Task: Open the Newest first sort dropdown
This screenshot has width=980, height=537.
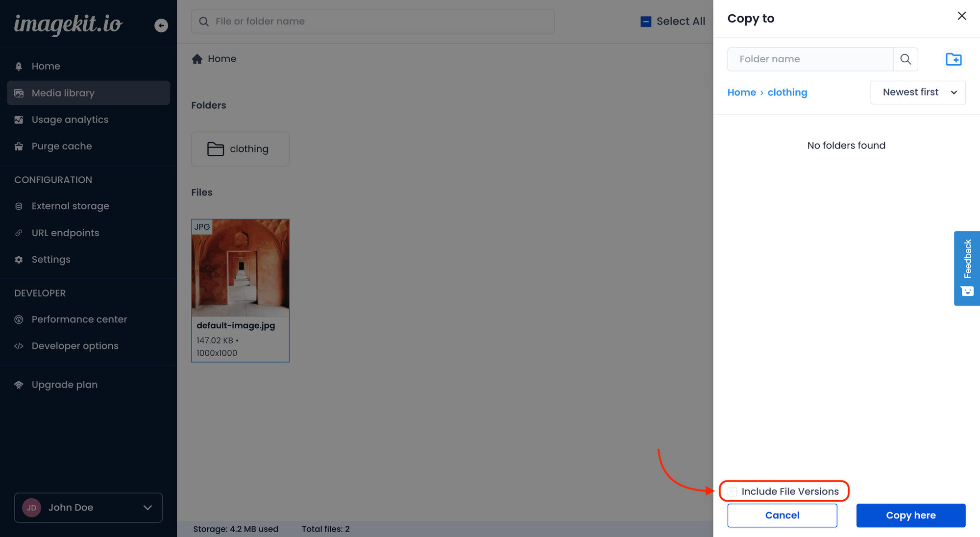Action: pyautogui.click(x=918, y=93)
